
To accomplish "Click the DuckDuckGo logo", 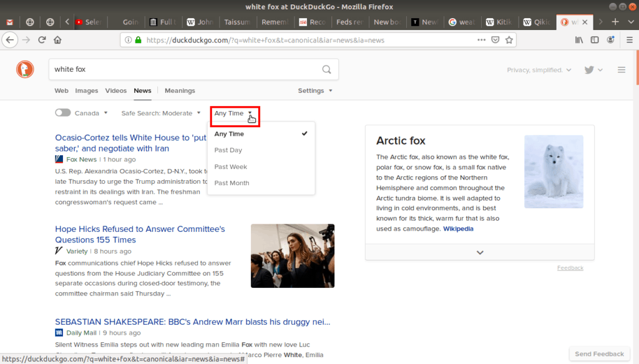I will pyautogui.click(x=25, y=69).
